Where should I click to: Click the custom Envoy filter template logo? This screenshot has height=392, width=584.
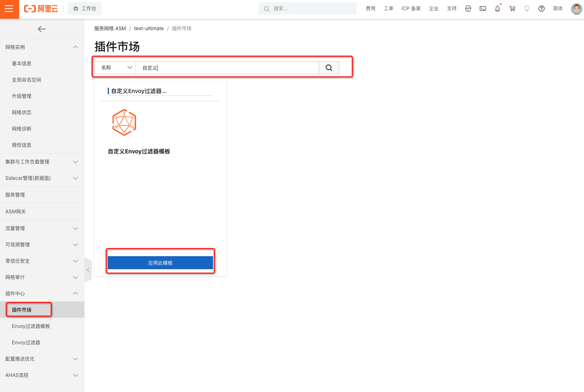(x=124, y=122)
